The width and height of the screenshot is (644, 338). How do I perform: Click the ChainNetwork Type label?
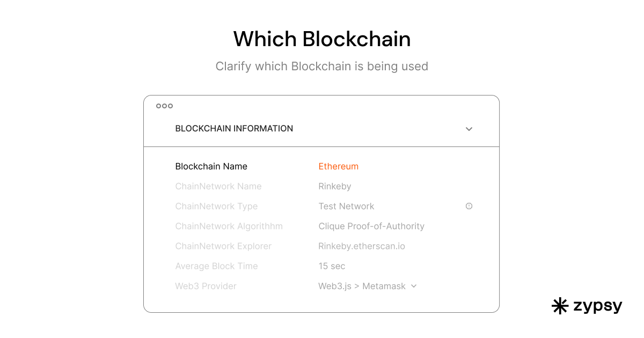coord(216,206)
